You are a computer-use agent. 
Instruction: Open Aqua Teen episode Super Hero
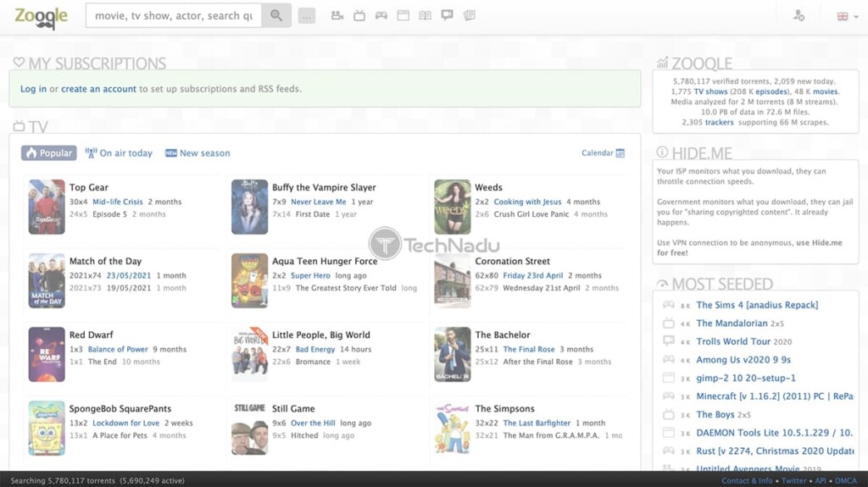coord(310,275)
